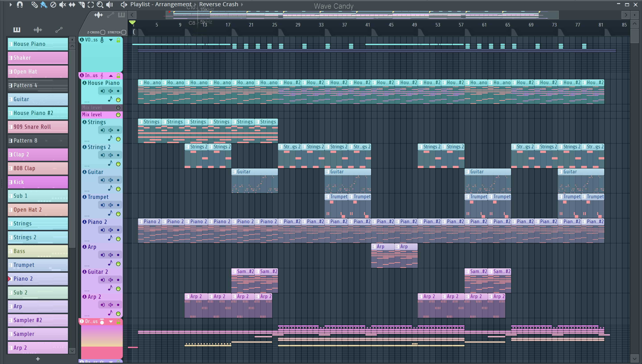Expand In..us track group arrow
Viewport: 642px width, 364px height.
tap(111, 76)
